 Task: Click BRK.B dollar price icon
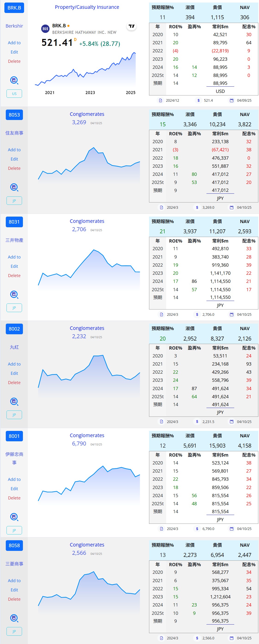[x=199, y=101]
